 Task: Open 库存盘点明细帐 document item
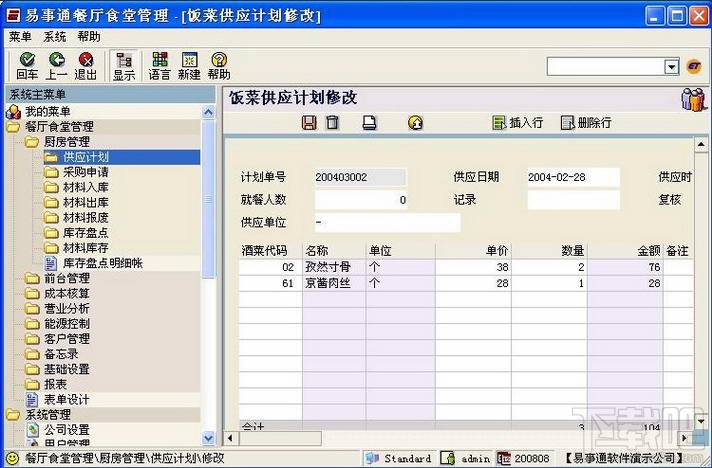[103, 263]
